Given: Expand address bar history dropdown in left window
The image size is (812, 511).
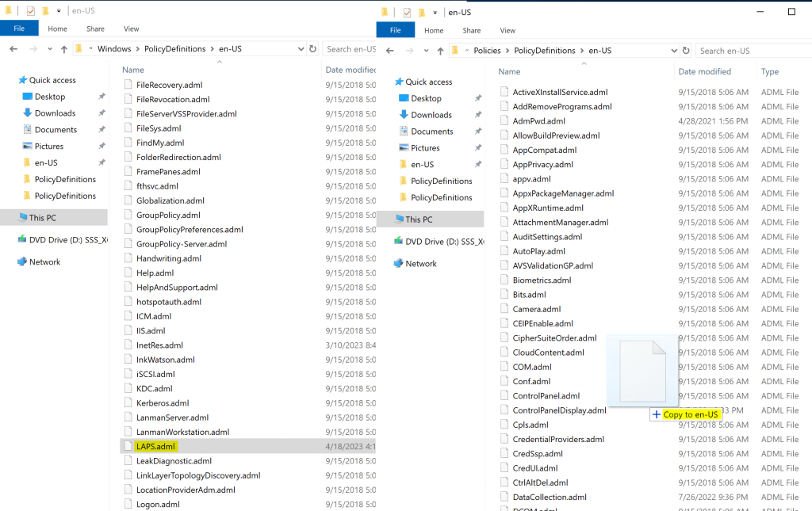Looking at the screenshot, I should 301,49.
